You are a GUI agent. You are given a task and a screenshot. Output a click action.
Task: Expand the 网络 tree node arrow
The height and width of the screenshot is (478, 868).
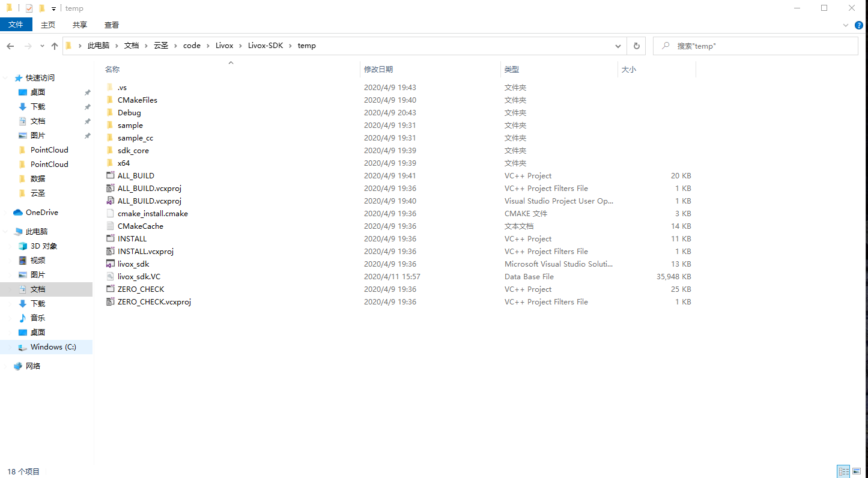pos(7,366)
